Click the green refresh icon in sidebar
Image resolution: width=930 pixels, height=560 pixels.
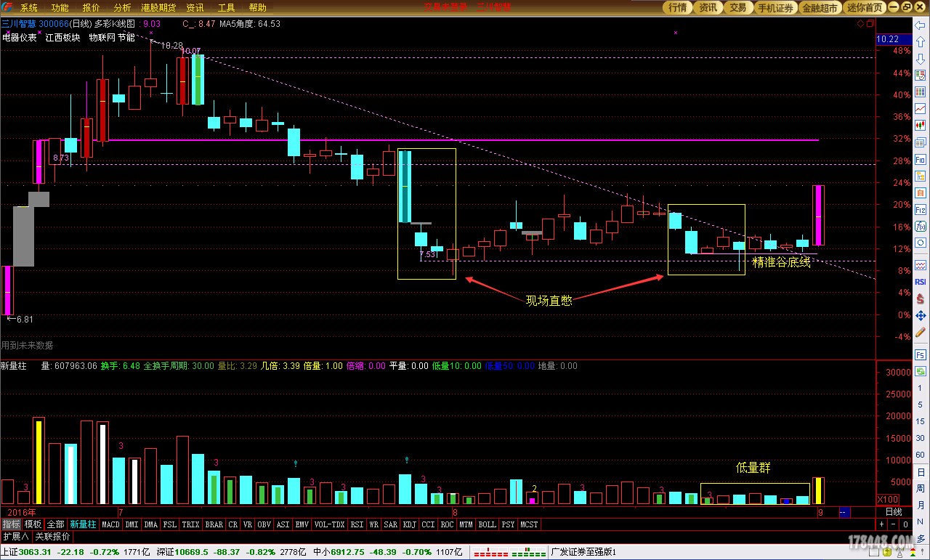[921, 371]
